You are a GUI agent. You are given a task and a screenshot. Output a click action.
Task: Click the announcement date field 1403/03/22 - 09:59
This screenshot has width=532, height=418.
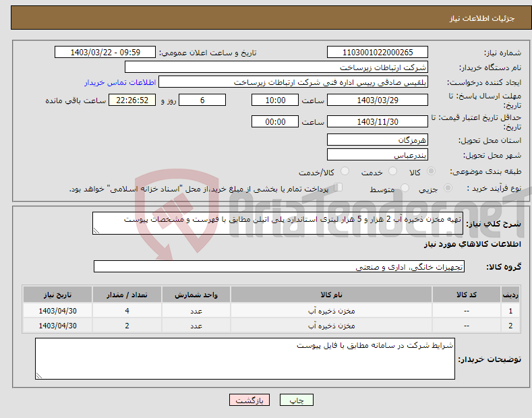tap(105, 53)
